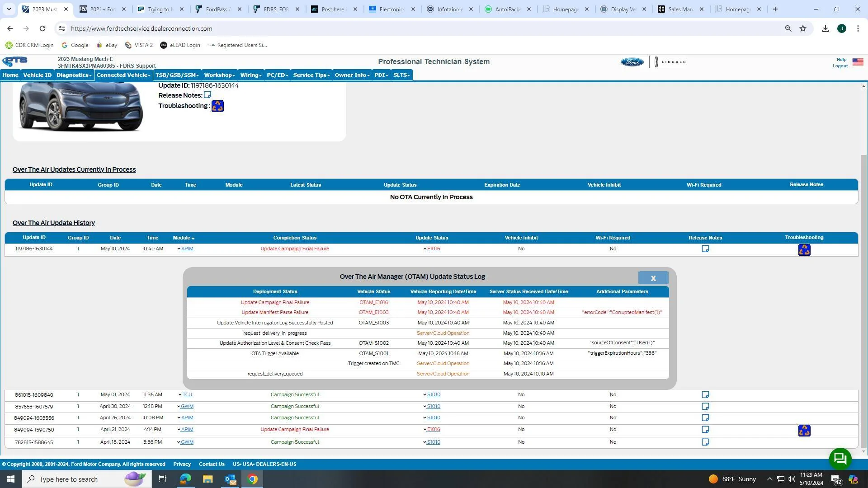
Task: Open Chrome downloads icon
Action: (826, 28)
